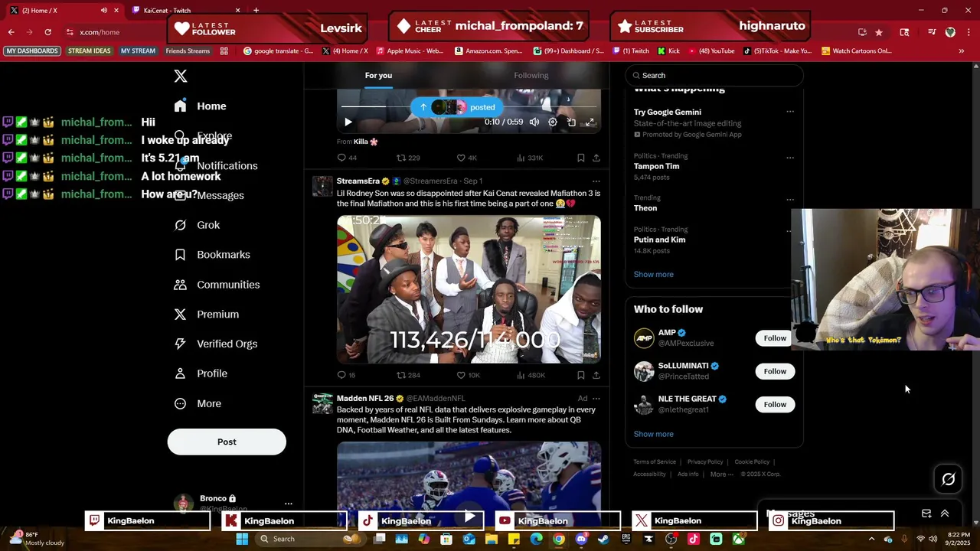
Task: Open the Grok floating button
Action: pyautogui.click(x=949, y=479)
